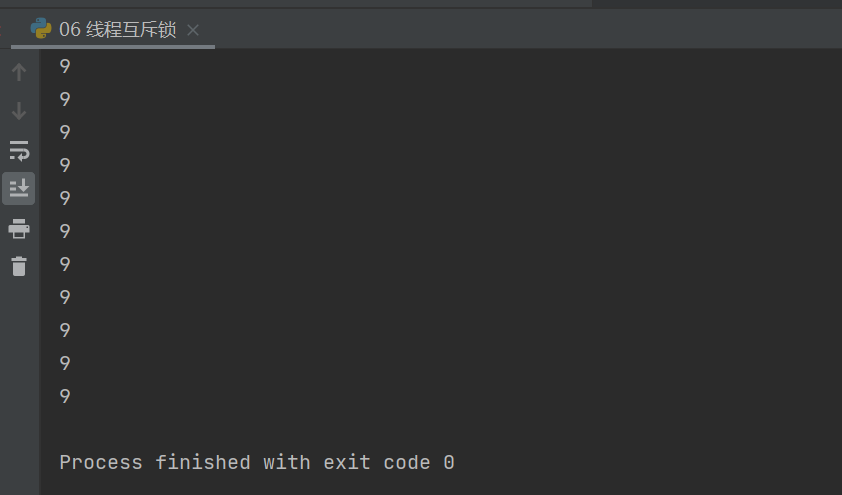Viewport: 842px width, 495px height.
Task: Click the word Process in the console
Action: pyautogui.click(x=100, y=462)
